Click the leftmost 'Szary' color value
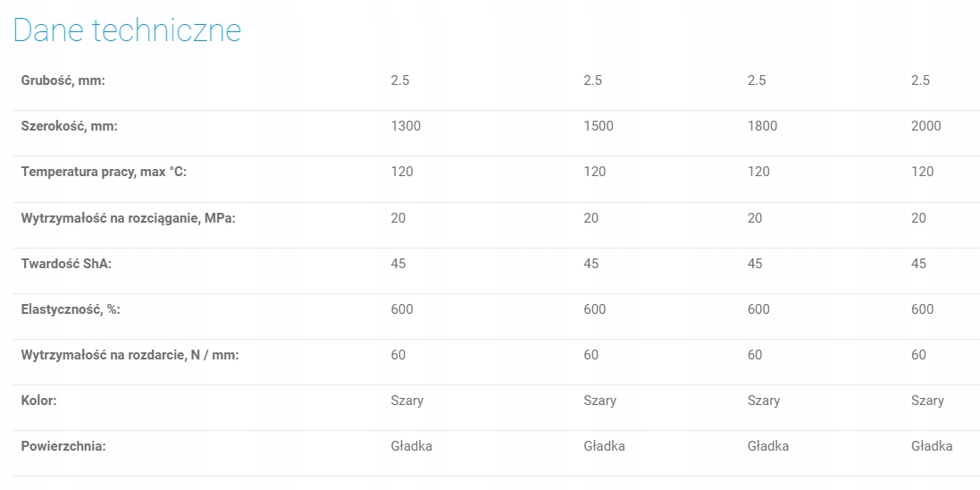980x490 pixels. click(407, 401)
